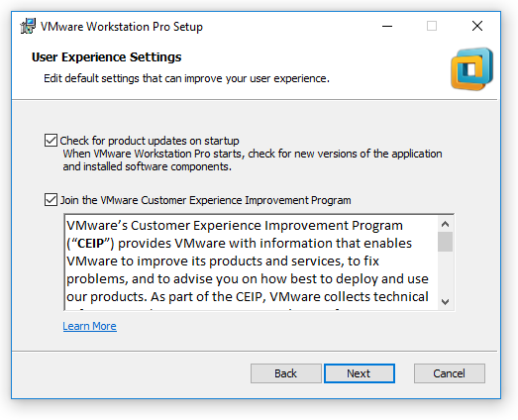518x420 pixels.
Task: Click the 'User Experience Settings' heading
Action: [x=106, y=57]
